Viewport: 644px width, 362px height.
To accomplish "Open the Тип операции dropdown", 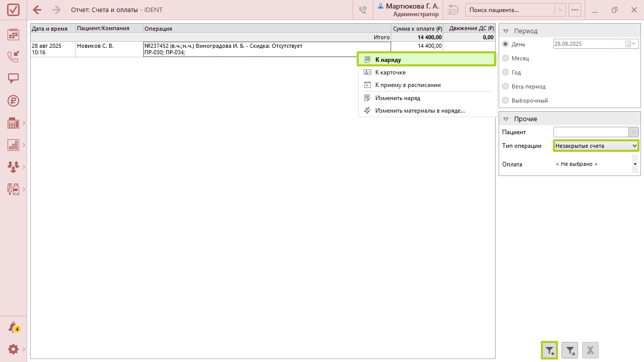I will pos(596,146).
